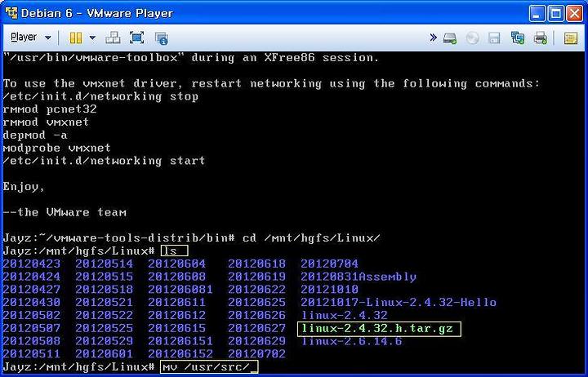The height and width of the screenshot is (377, 588).
Task: Expand the Player menu dropdown arrow
Action: (48, 38)
